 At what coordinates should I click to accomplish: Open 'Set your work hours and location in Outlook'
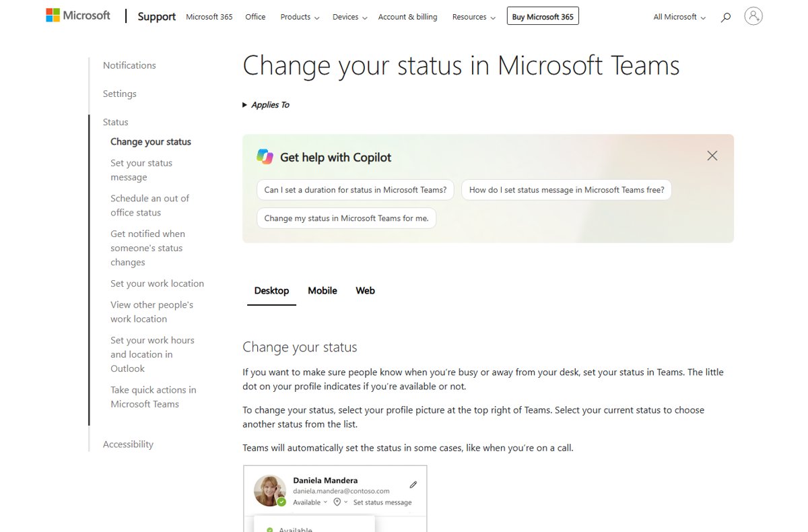point(152,354)
